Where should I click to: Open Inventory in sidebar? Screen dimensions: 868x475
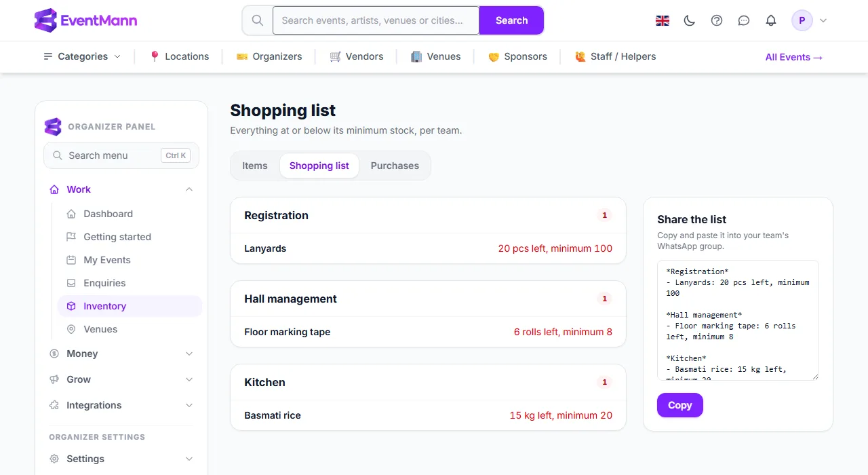130,306
